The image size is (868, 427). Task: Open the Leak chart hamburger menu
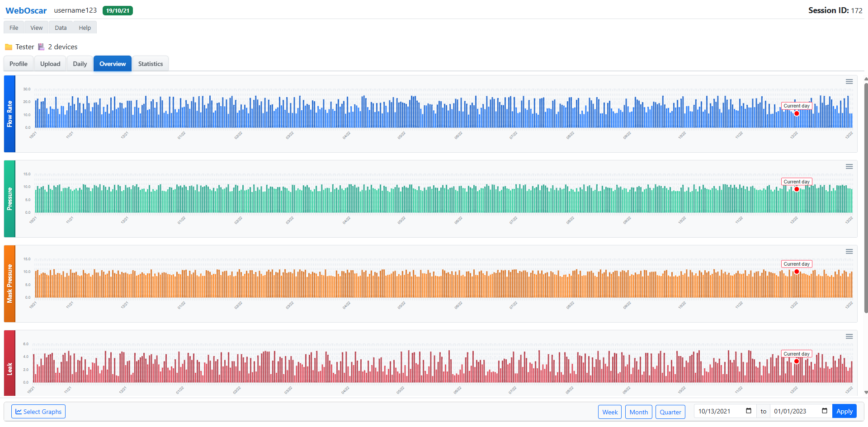[x=849, y=337]
